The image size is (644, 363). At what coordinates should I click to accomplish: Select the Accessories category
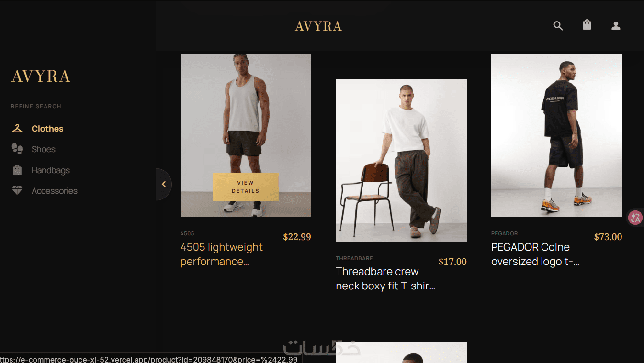click(55, 191)
